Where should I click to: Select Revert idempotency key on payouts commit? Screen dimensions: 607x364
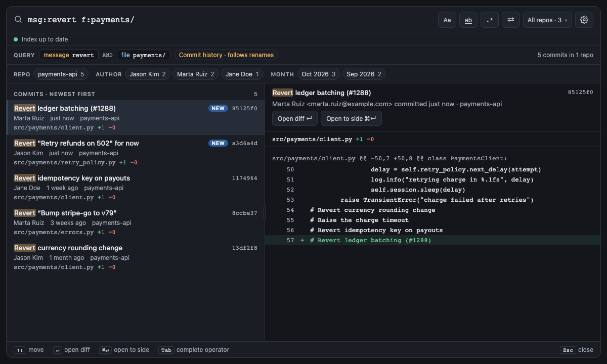pos(136,187)
